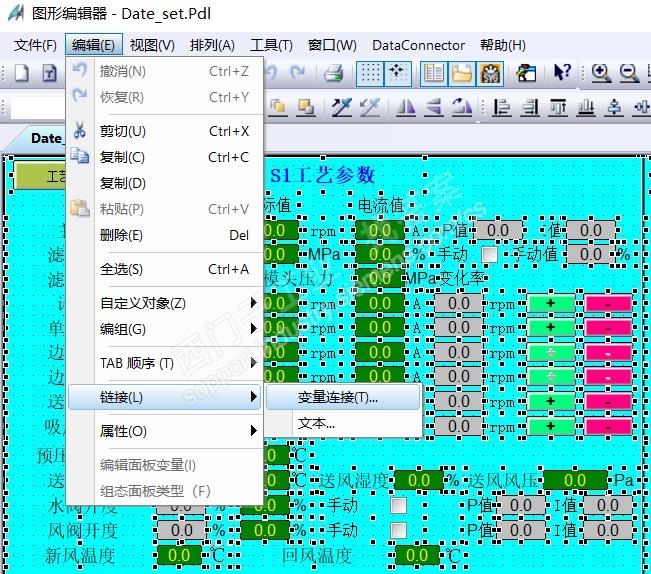Click the Undo toolbar arrow icon

coord(272,73)
